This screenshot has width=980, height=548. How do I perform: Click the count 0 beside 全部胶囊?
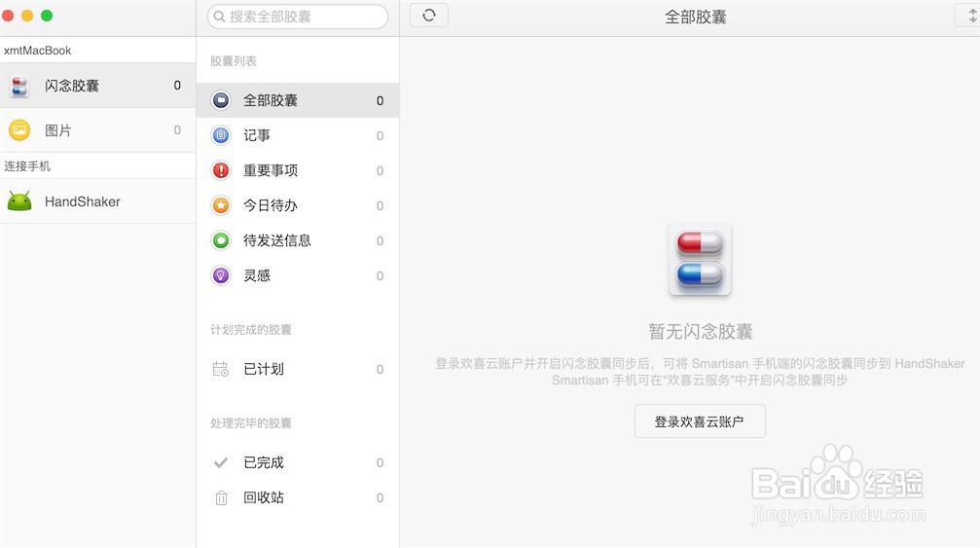(x=380, y=100)
